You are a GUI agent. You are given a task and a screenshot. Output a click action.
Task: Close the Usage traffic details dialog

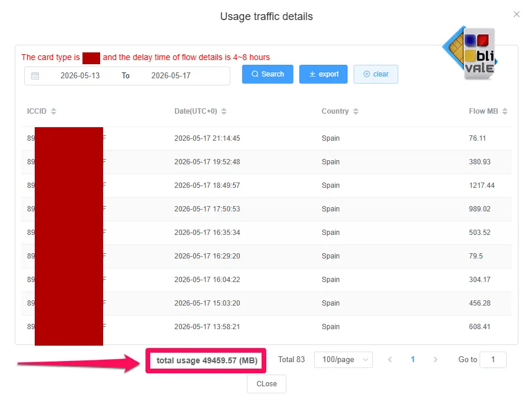coord(517,14)
